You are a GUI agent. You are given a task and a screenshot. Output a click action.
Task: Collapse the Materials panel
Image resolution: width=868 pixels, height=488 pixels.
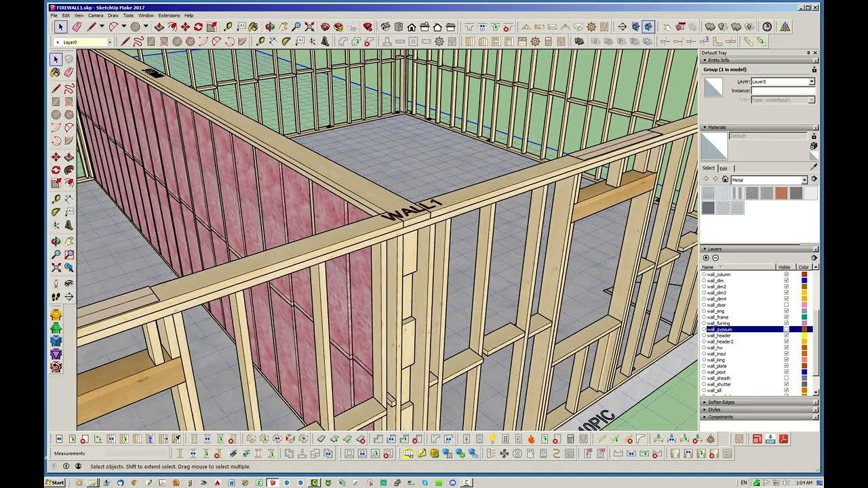coord(705,127)
